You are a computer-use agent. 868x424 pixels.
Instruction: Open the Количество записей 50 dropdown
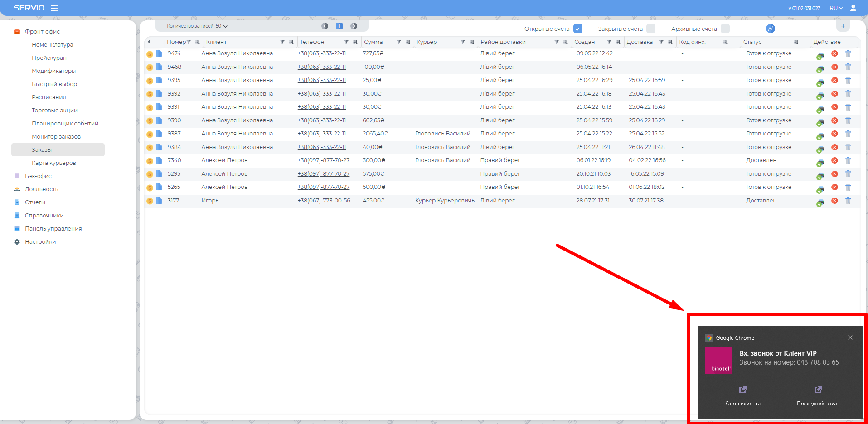[x=197, y=26]
